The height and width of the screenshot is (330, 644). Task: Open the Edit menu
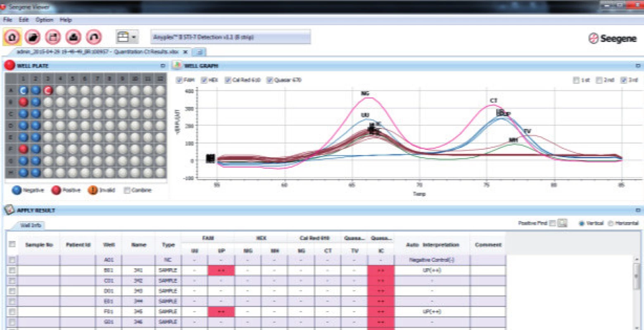point(24,20)
